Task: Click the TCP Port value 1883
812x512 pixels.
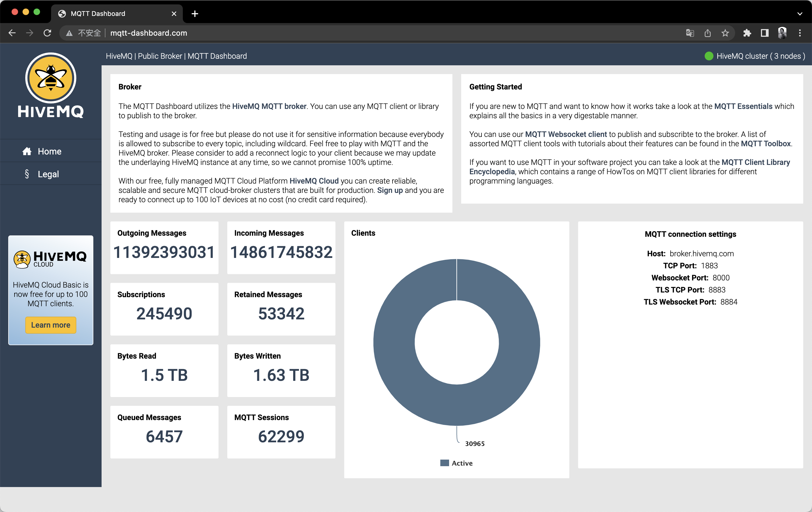Action: pos(709,266)
